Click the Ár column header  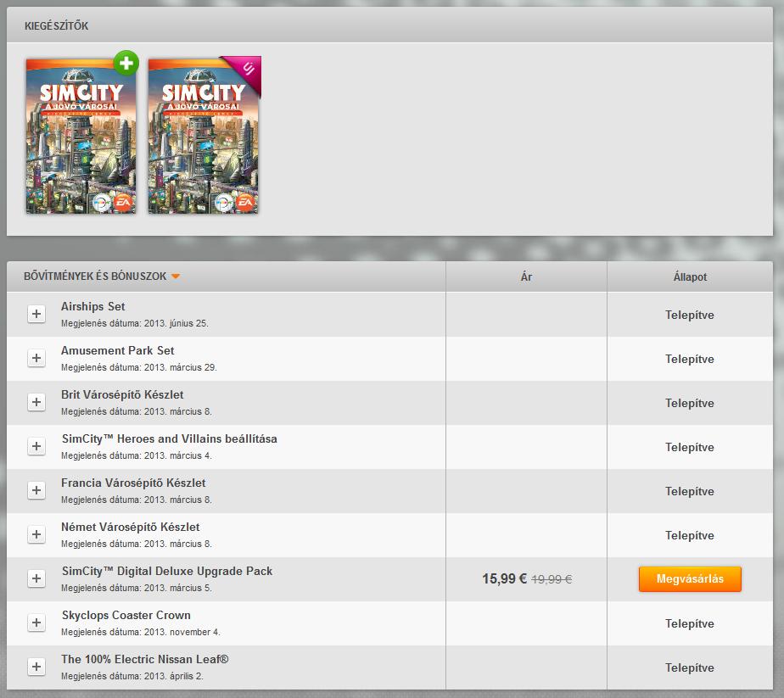click(526, 276)
